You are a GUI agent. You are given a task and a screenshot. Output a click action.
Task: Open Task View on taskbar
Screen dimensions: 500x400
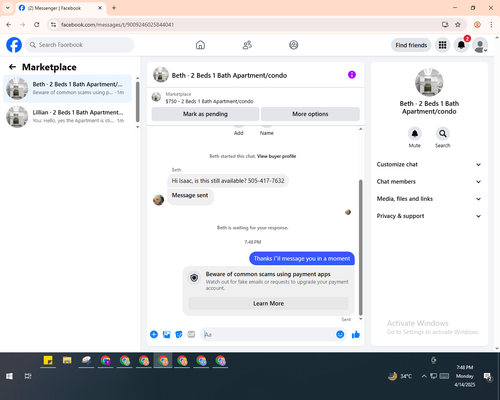pos(28,376)
